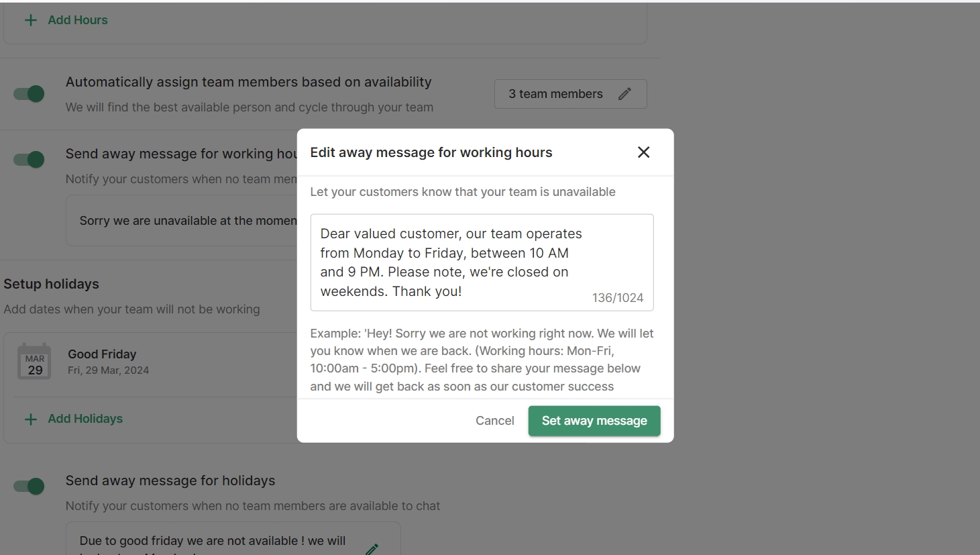Image resolution: width=980 pixels, height=555 pixels.
Task: Click the plus icon beside Add Holidays
Action: [31, 419]
